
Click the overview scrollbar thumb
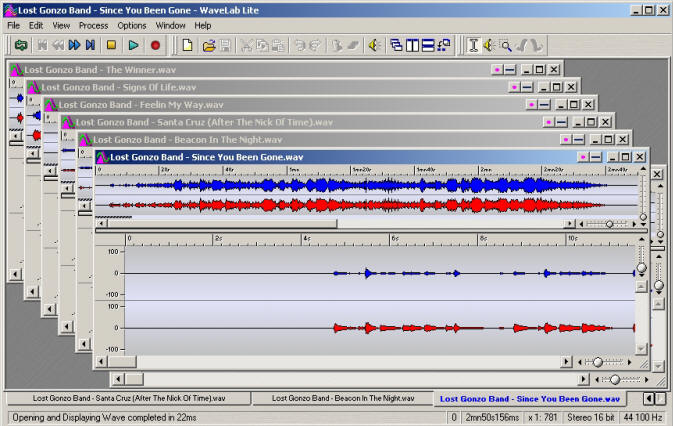click(x=222, y=224)
